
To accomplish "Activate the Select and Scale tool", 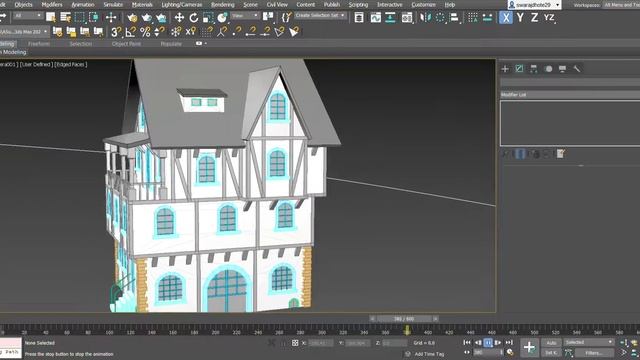I will (x=208, y=18).
